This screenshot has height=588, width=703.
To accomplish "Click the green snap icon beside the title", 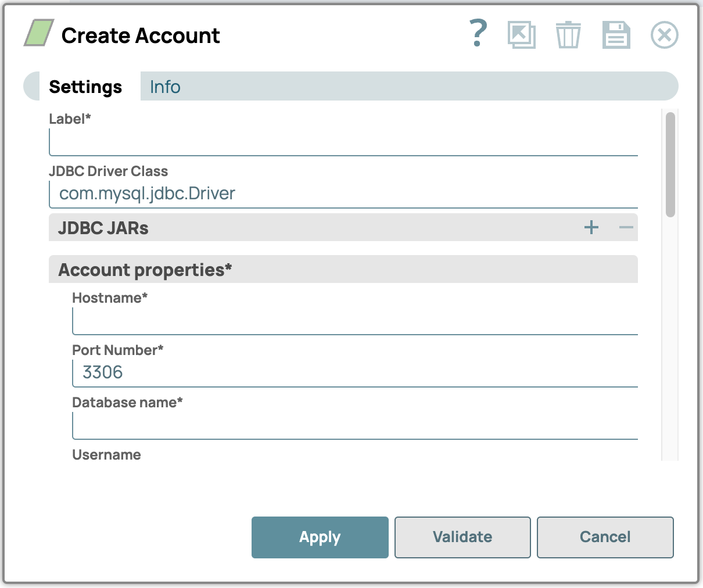I will pos(39,33).
